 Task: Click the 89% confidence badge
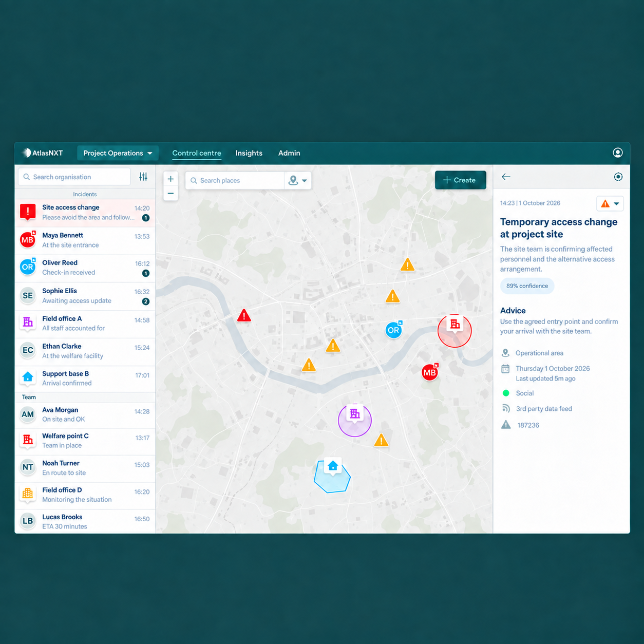point(527,286)
